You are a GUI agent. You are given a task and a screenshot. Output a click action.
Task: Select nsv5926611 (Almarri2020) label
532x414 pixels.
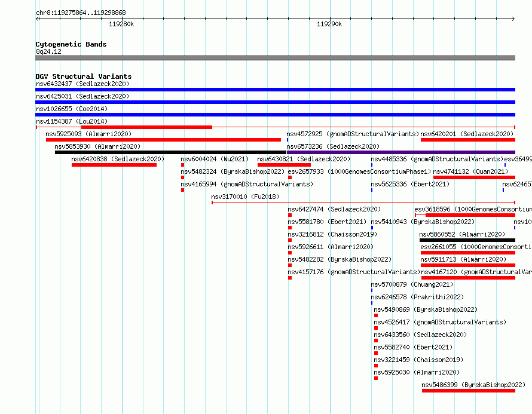tap(331, 247)
